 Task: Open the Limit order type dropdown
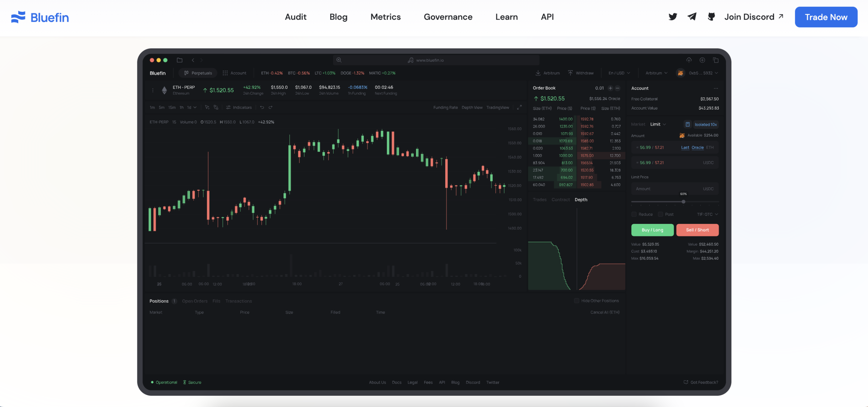[x=658, y=124]
